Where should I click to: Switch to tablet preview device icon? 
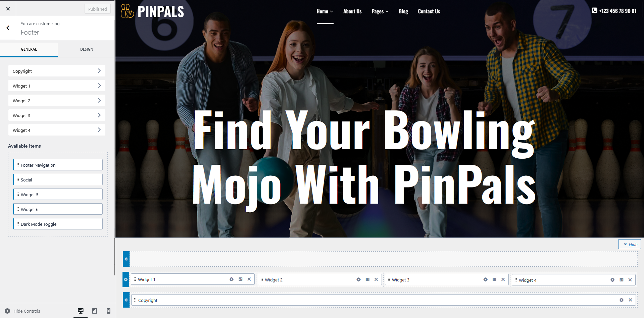click(x=95, y=311)
